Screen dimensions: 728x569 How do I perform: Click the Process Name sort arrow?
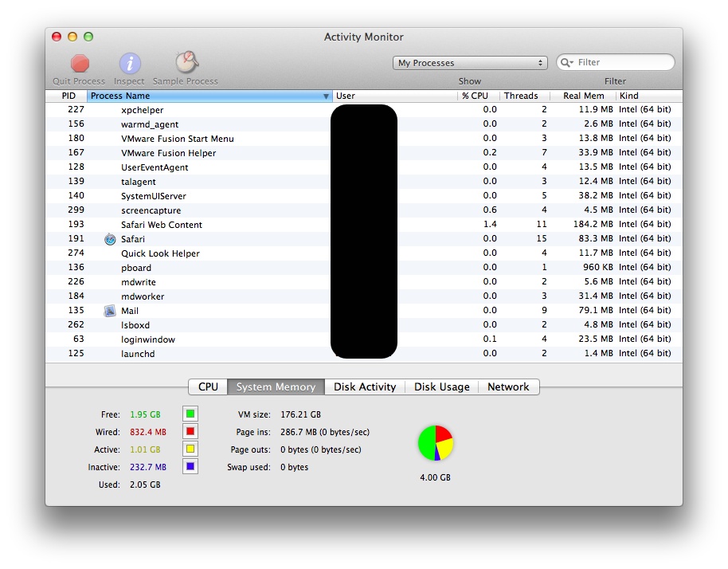326,96
